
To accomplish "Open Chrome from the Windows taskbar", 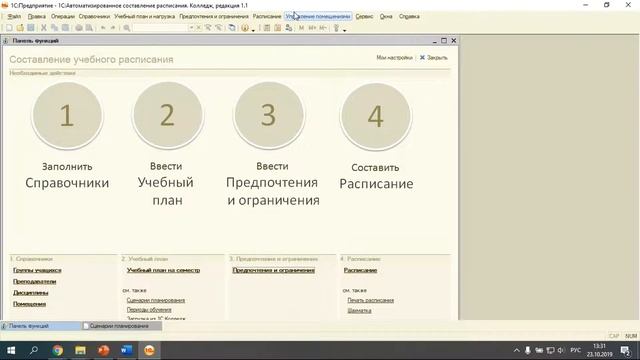I will 58,350.
